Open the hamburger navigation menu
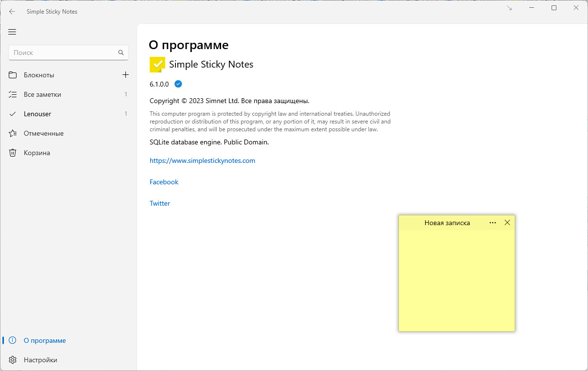The height and width of the screenshot is (371, 588). pyautogui.click(x=13, y=32)
